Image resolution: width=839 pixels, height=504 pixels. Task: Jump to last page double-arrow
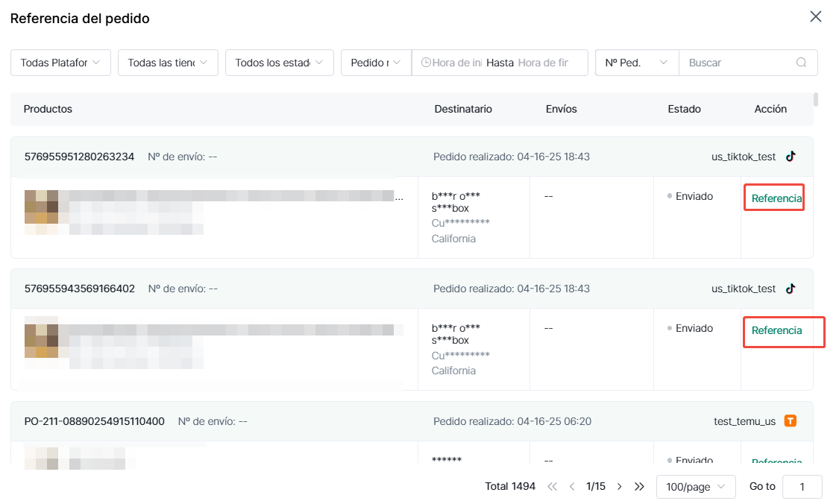[639, 487]
